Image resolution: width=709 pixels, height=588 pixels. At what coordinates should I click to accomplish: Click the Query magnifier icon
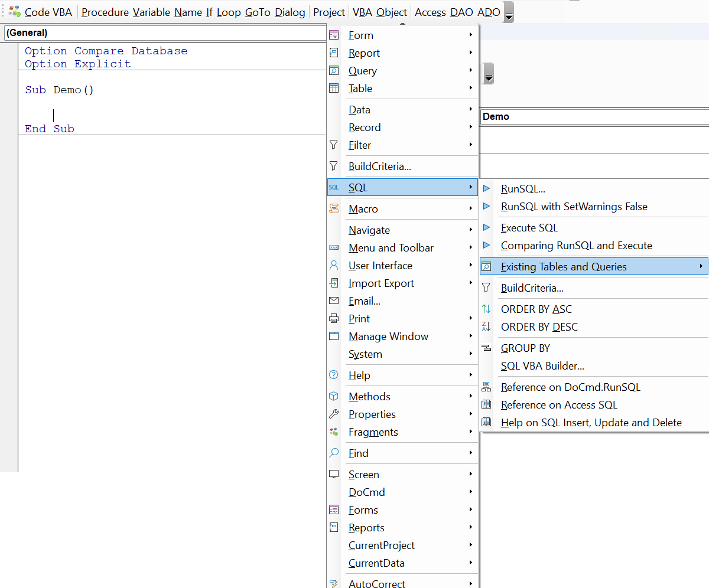pyautogui.click(x=334, y=71)
